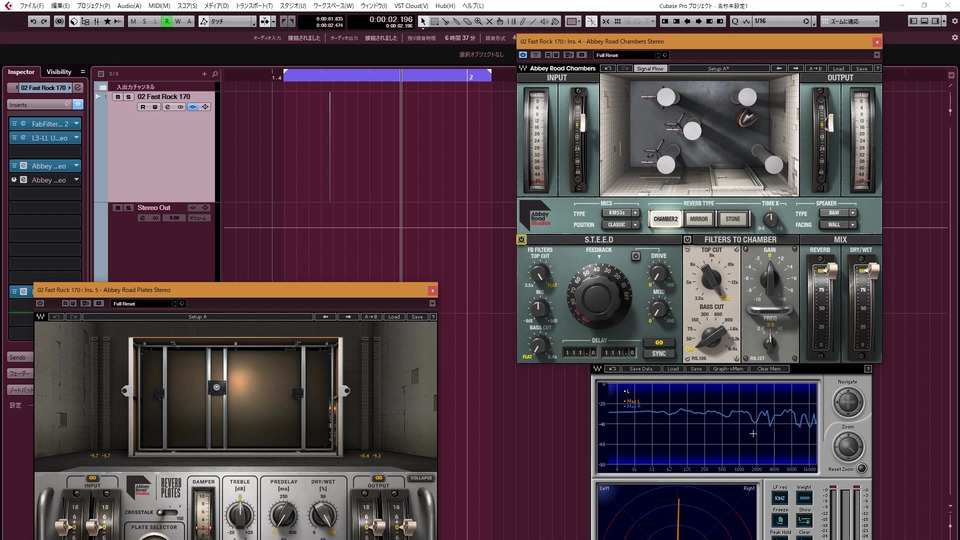Select the MIRROR reverb type
This screenshot has height=540, width=960.
[x=699, y=219]
